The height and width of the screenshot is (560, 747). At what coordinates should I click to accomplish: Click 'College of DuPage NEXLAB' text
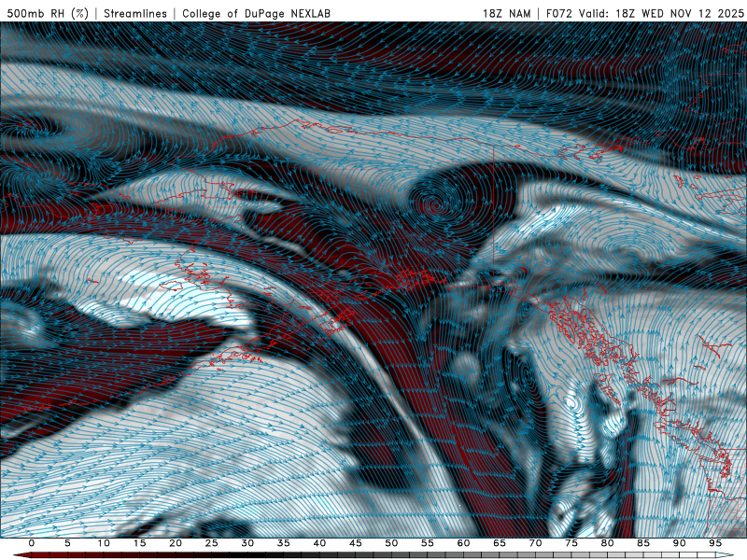coord(256,13)
